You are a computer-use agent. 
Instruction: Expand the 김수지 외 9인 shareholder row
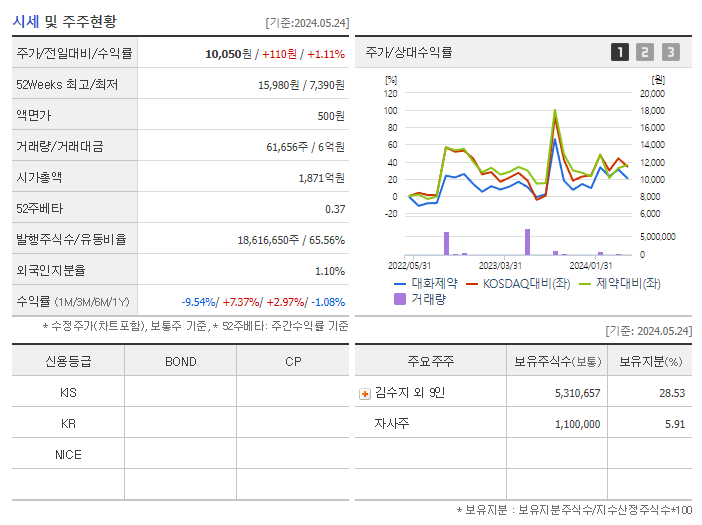click(x=365, y=394)
